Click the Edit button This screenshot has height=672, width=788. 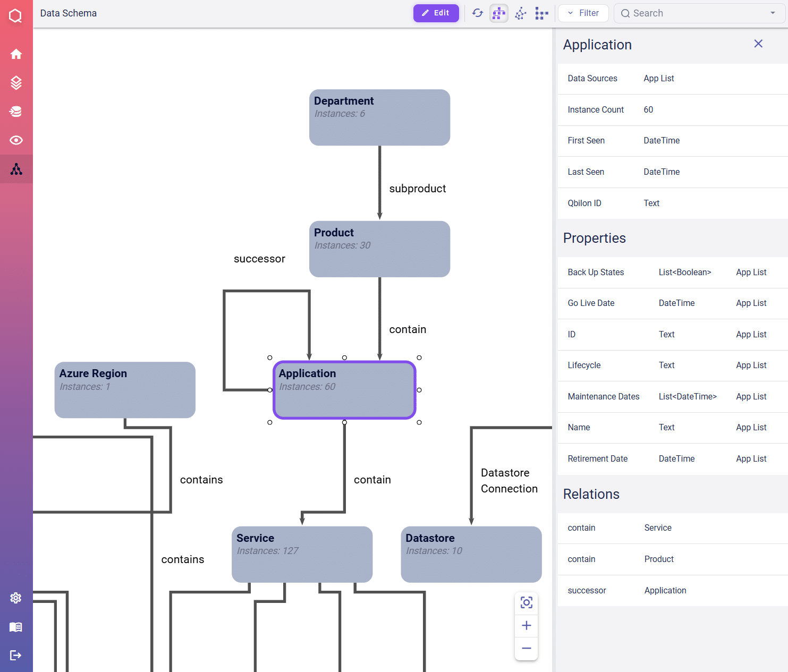pos(436,13)
